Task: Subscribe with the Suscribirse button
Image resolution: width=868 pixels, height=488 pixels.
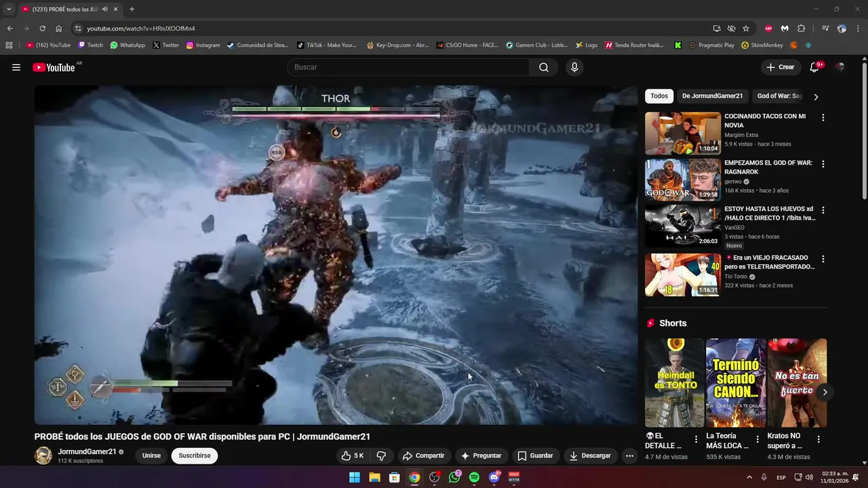Action: [x=195, y=455]
